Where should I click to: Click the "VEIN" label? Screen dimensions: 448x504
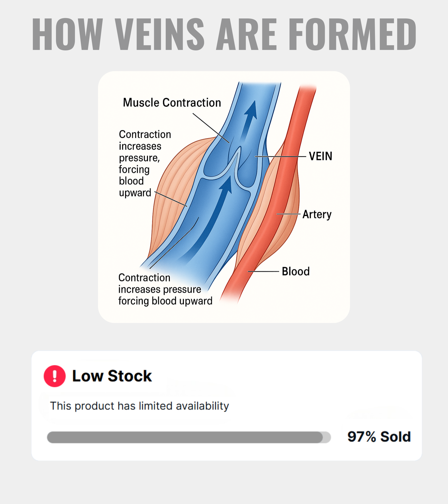[x=321, y=156]
